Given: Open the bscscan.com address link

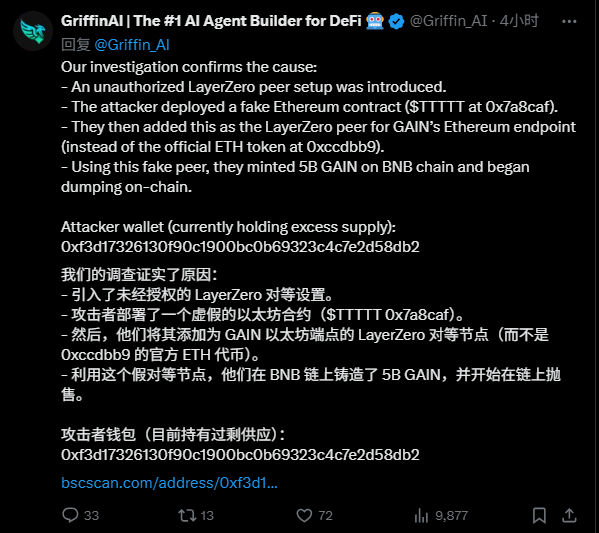Looking at the screenshot, I should (169, 483).
